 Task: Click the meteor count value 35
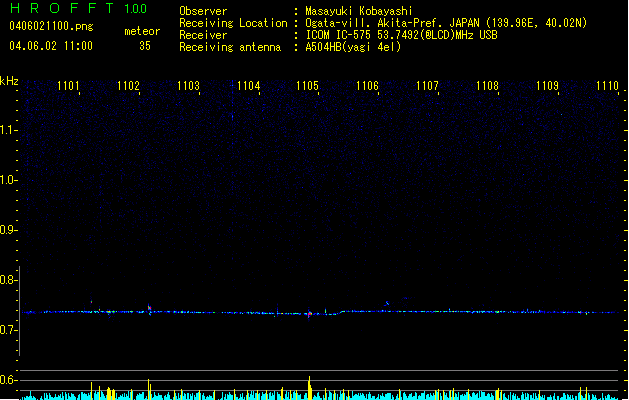pyautogui.click(x=145, y=46)
